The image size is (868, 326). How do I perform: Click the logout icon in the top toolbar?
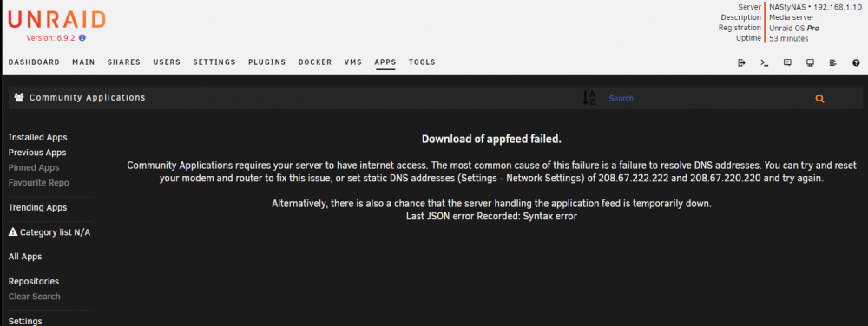pos(742,63)
